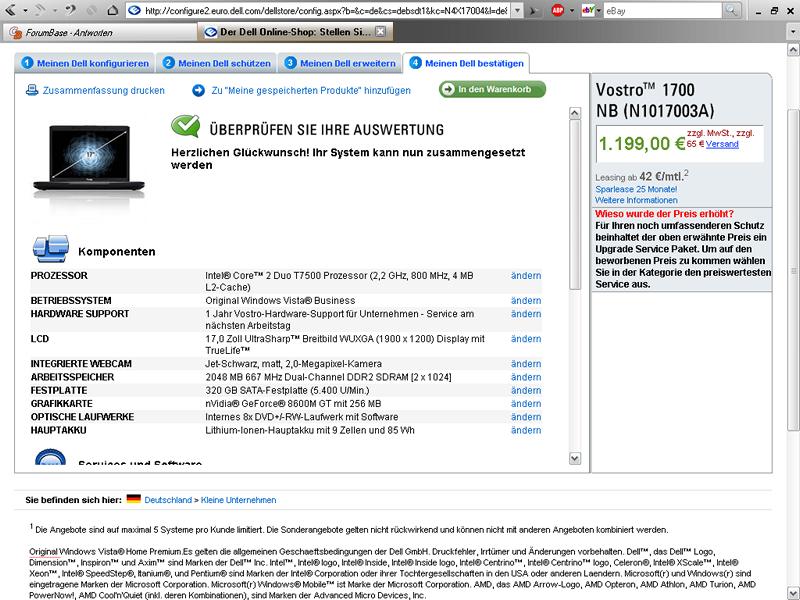Close the Dell Online-Shop tab

(381, 32)
